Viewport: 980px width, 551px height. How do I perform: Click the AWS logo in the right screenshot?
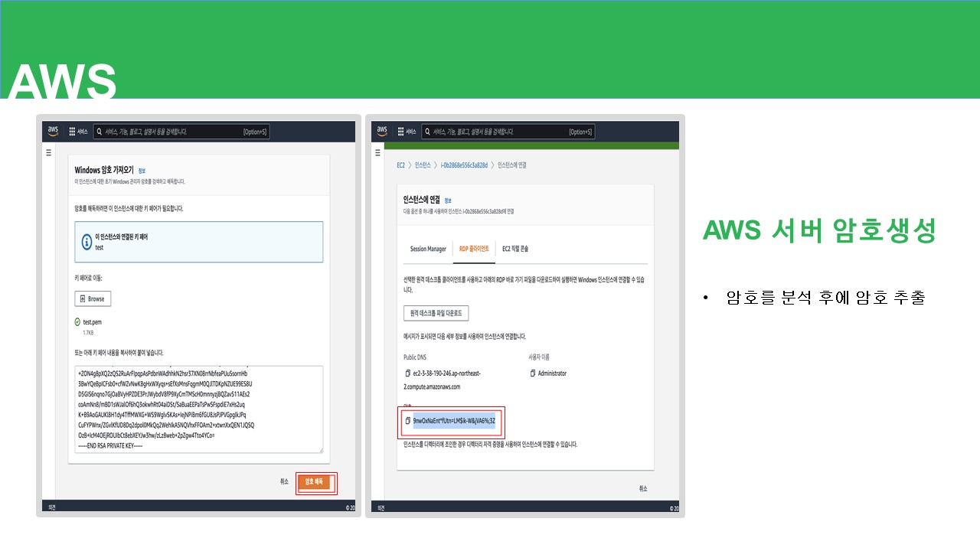tap(382, 131)
